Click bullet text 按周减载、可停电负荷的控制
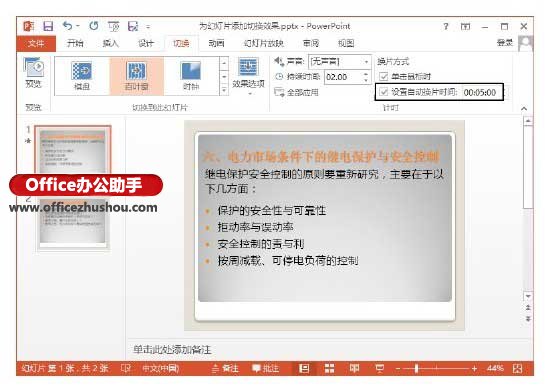 [x=288, y=260]
